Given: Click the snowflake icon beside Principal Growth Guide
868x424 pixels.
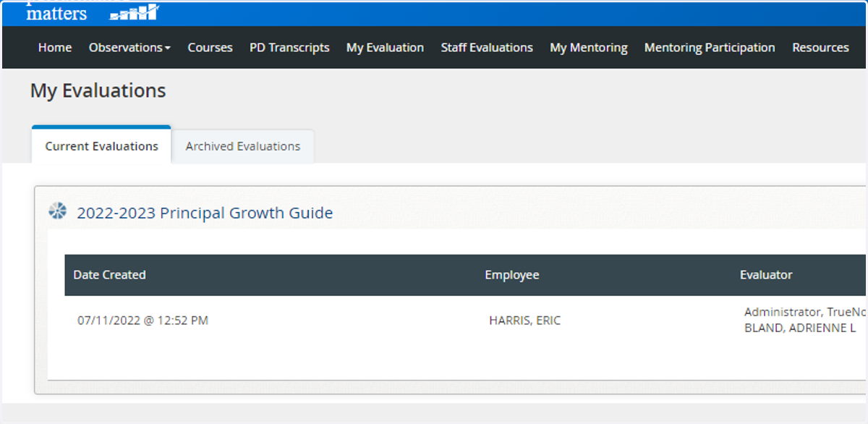Looking at the screenshot, I should click(58, 211).
